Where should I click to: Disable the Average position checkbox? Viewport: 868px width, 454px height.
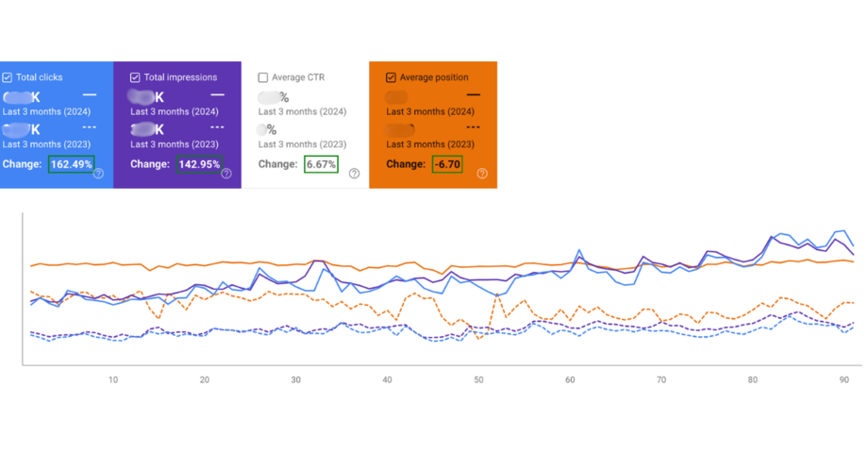point(391,77)
